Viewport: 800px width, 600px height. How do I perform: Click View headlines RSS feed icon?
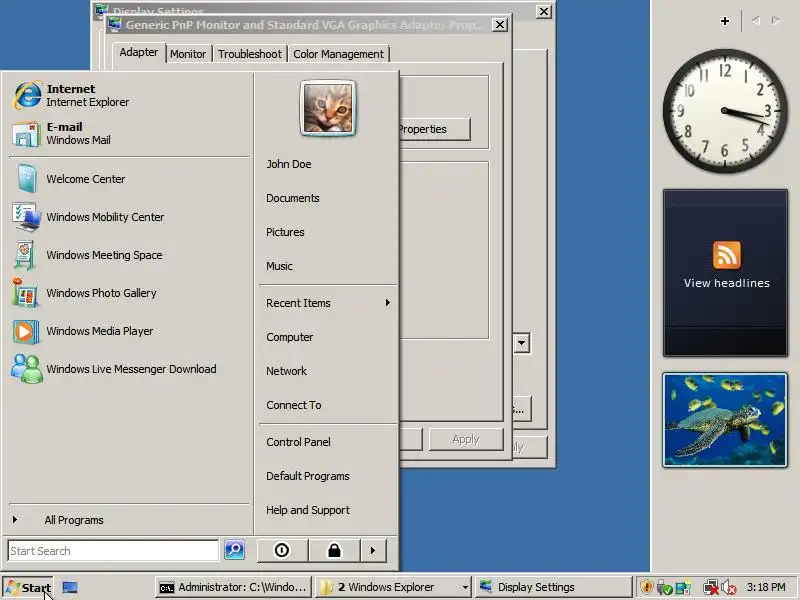tap(726, 255)
